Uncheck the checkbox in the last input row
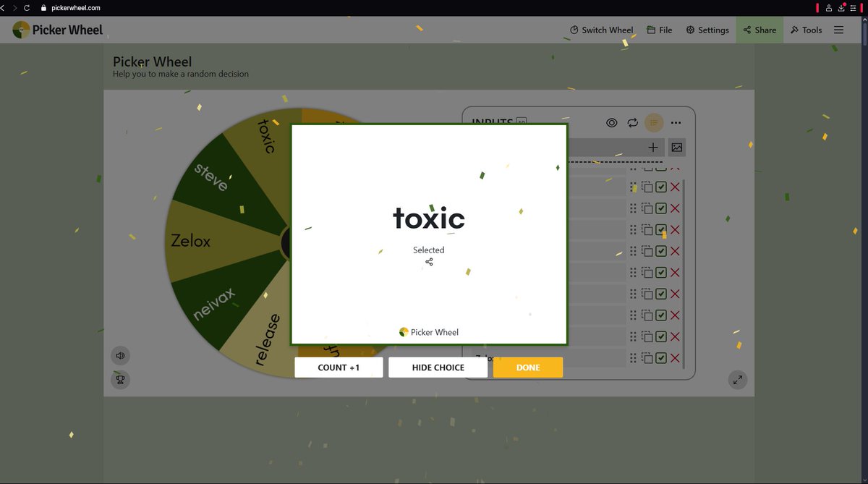Screen dimensions: 868x484 point(661,358)
